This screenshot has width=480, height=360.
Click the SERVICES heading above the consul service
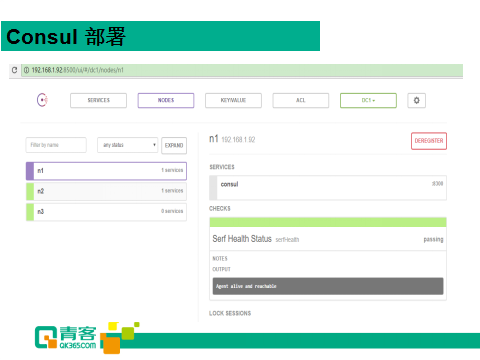click(222, 167)
